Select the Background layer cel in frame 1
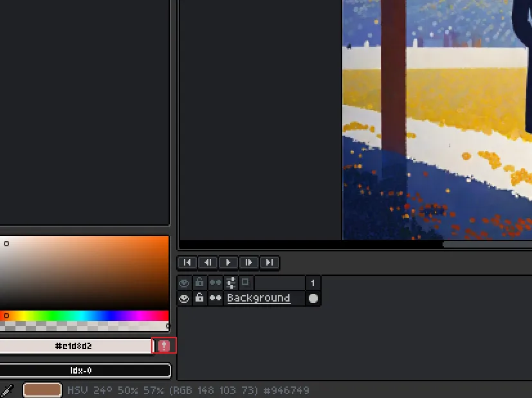 pyautogui.click(x=313, y=298)
